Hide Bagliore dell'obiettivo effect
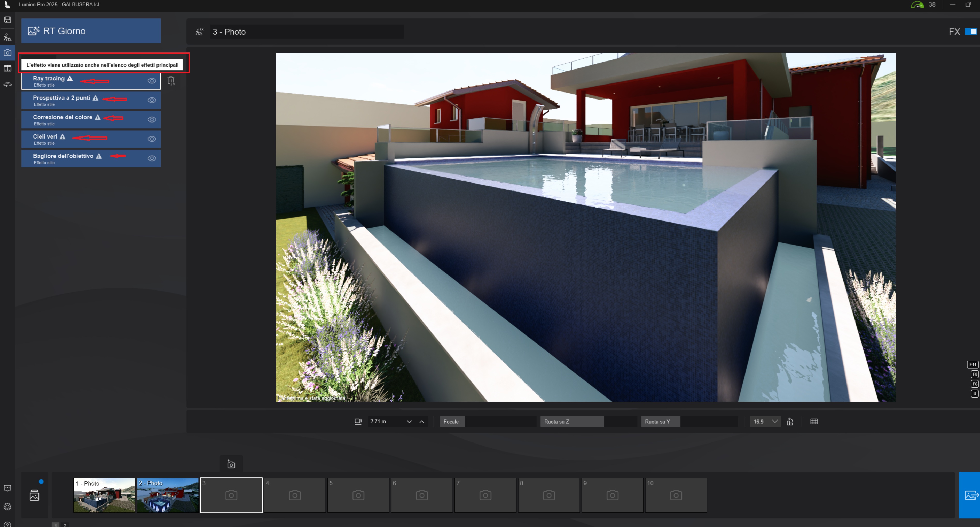This screenshot has width=980, height=527. click(152, 158)
